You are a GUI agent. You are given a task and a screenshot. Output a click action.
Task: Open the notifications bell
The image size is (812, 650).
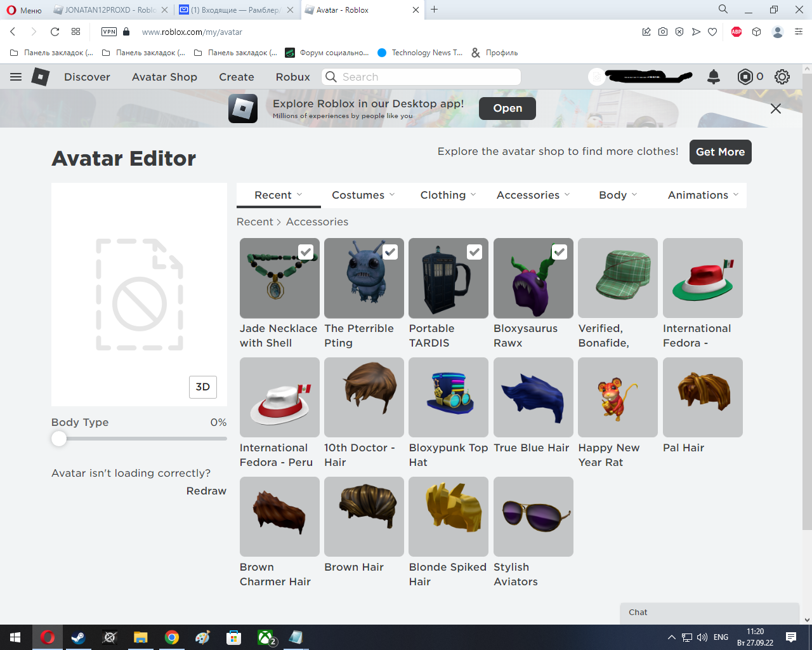pyautogui.click(x=714, y=77)
